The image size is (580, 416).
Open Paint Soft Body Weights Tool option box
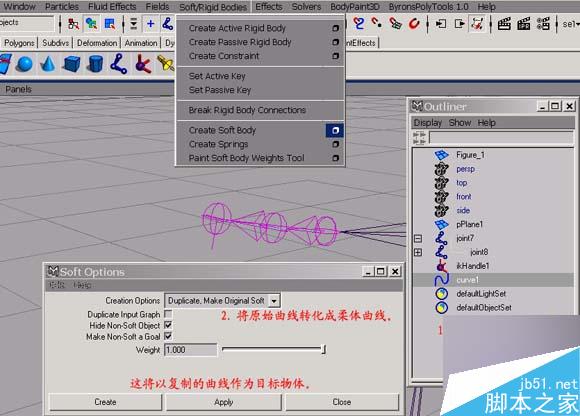tap(335, 158)
